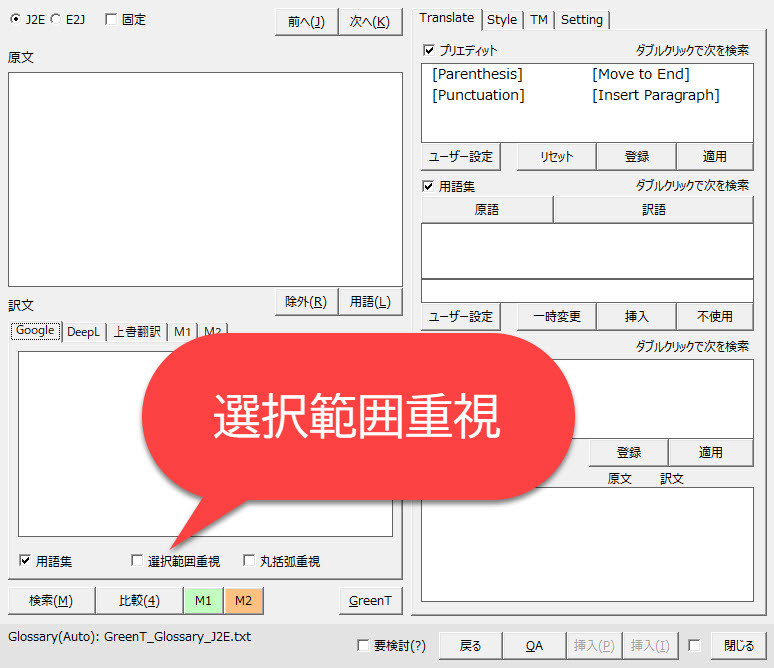
Task: Switch to the Style tab
Action: (502, 19)
